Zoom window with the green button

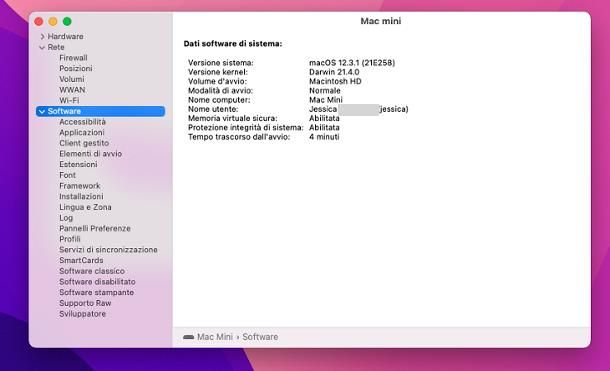[67, 21]
